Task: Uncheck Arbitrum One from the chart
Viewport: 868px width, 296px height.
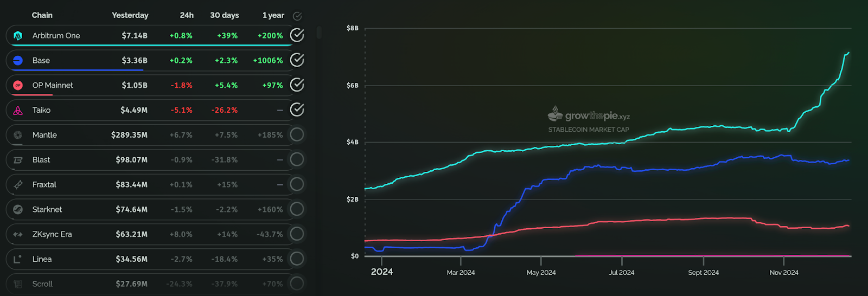Action: (297, 35)
